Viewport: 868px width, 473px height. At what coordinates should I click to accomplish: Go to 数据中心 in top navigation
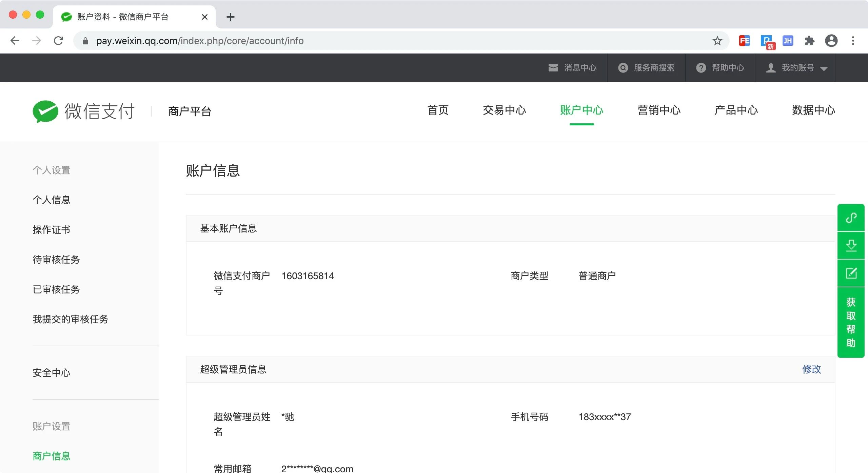(x=813, y=110)
